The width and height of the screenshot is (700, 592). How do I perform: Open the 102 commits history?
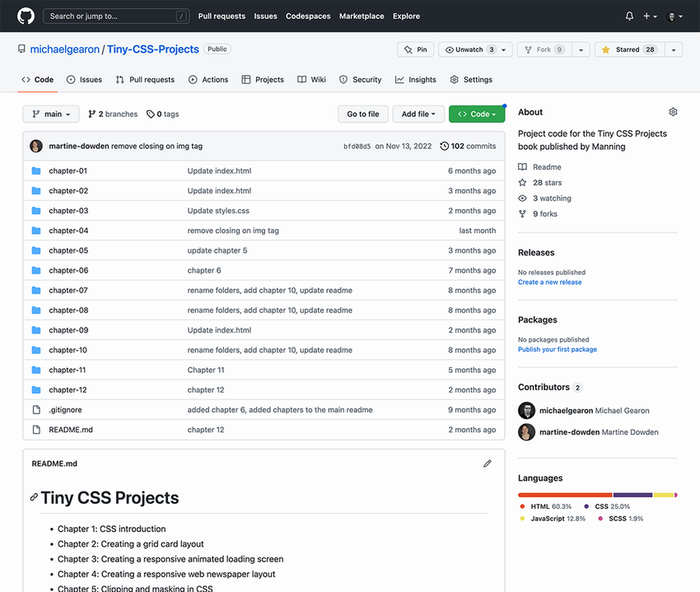click(x=468, y=146)
